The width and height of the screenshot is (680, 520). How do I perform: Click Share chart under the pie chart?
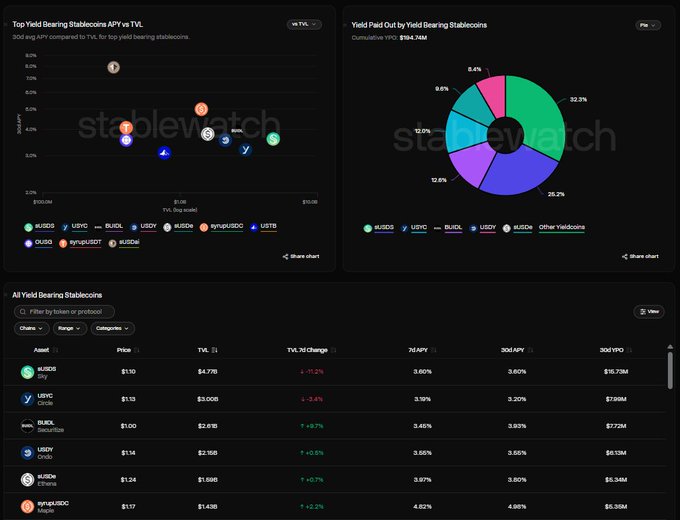[x=640, y=257]
